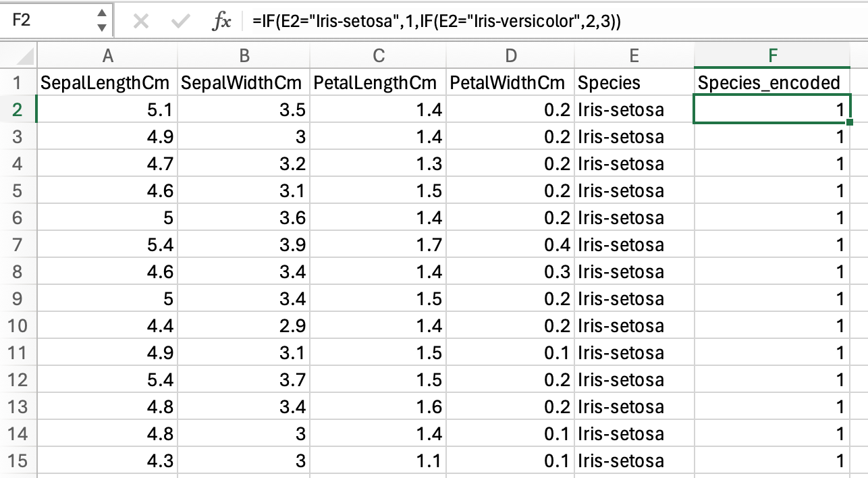The width and height of the screenshot is (868, 478).
Task: Expand the Name Box dropdown arrows
Action: pos(101,21)
